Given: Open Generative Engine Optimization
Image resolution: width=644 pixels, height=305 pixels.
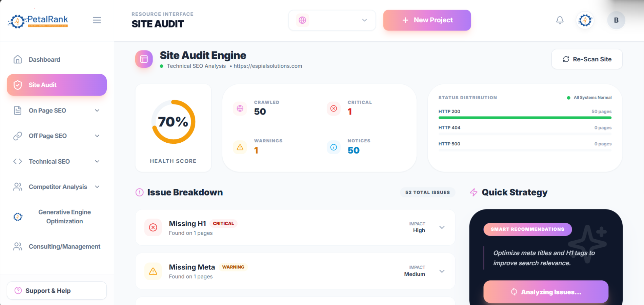Looking at the screenshot, I should pos(57,217).
